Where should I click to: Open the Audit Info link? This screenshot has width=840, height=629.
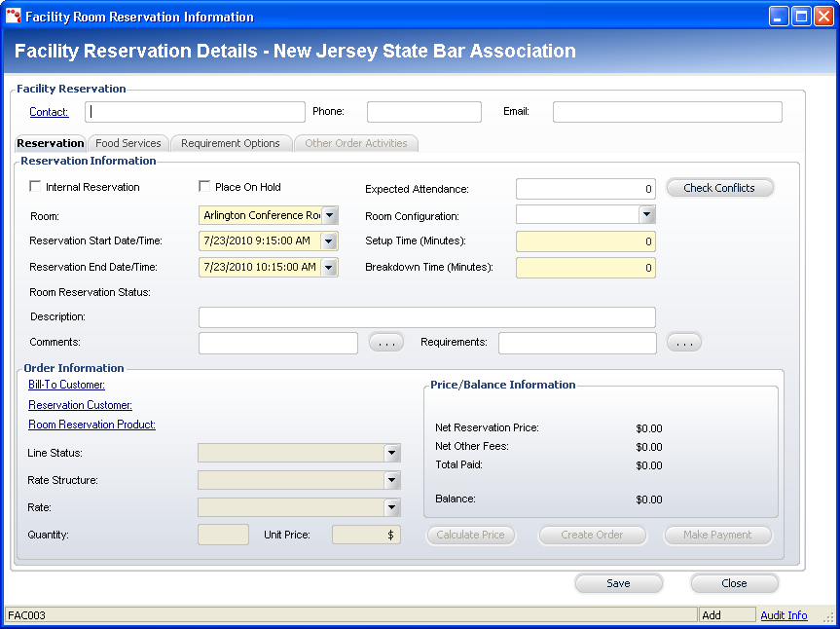(x=784, y=615)
